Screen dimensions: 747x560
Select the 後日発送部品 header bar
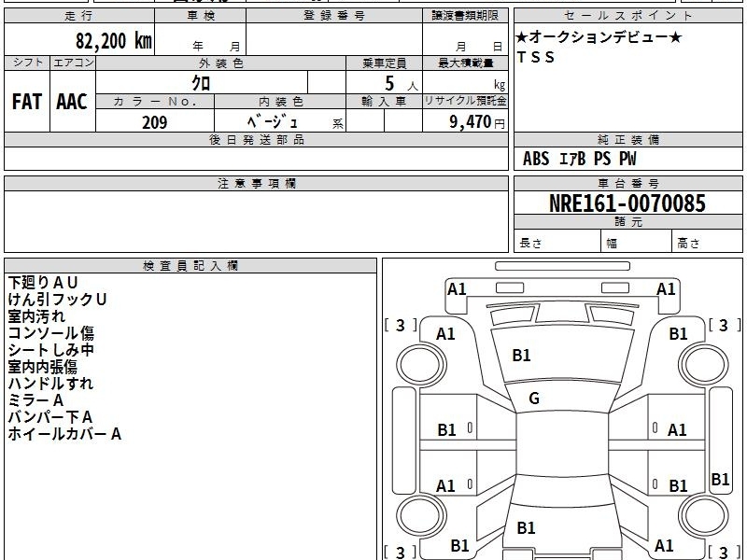pos(256,139)
